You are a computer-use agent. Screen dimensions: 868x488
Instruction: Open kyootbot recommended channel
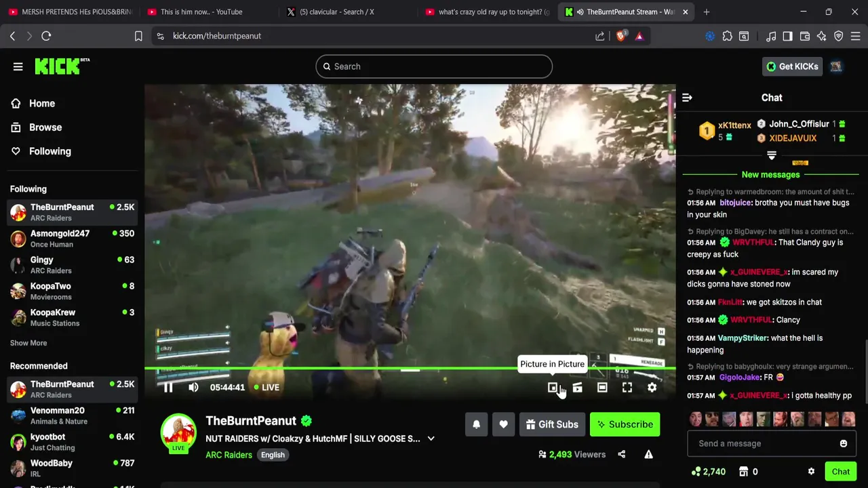(72, 442)
